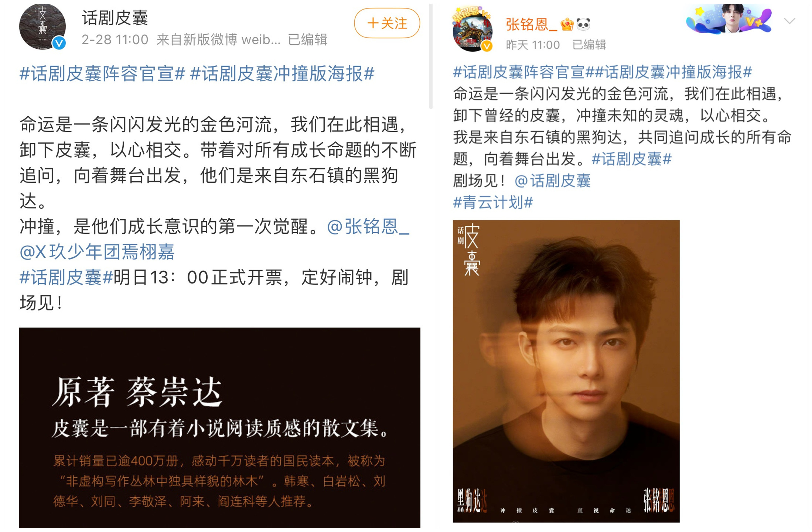Follow 话剧皮囊 with the +关注 button
The height and width of the screenshot is (532, 812).
[387, 23]
